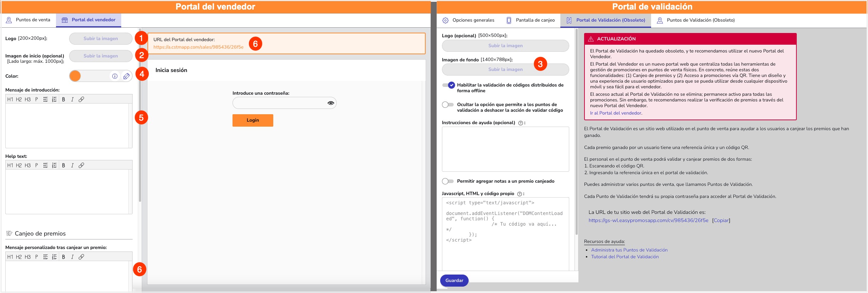Toggle italic in Help text editor
The image size is (868, 293).
72,165
